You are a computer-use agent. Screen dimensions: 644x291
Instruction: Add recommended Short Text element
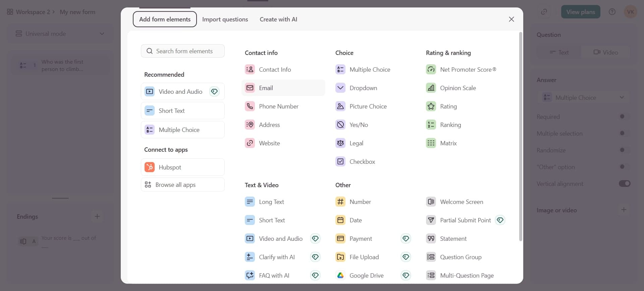pyautogui.click(x=183, y=111)
